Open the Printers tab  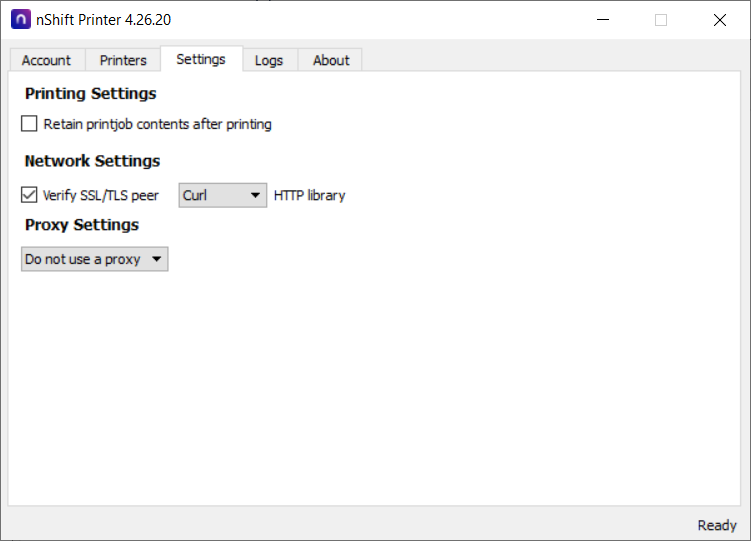tap(123, 60)
